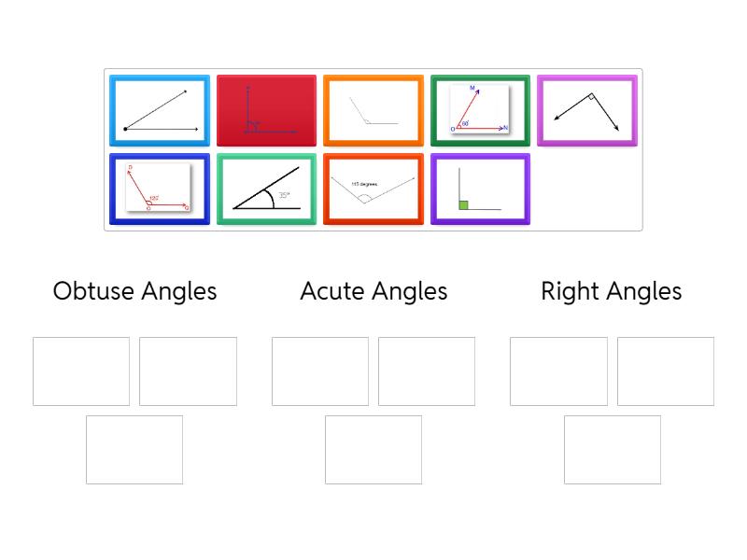The image size is (747, 560).
Task: Select the second Right Angles drop slot
Action: coord(666,371)
